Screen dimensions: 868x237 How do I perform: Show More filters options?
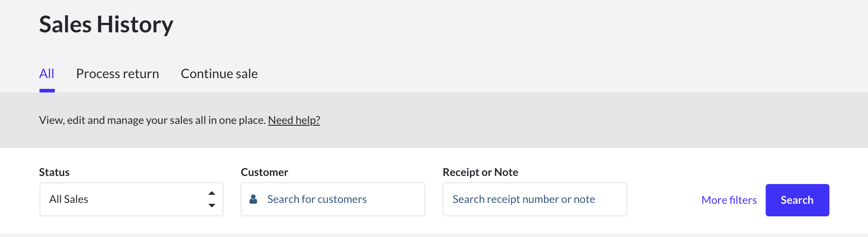click(729, 200)
